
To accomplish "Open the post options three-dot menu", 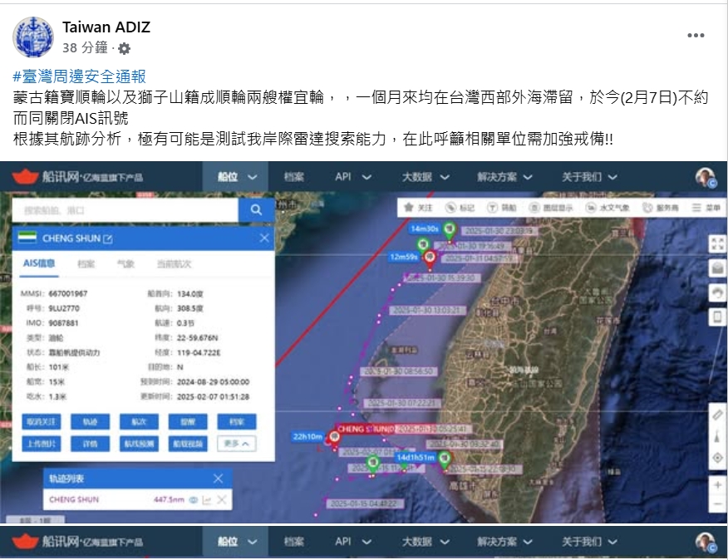I will coord(696,35).
